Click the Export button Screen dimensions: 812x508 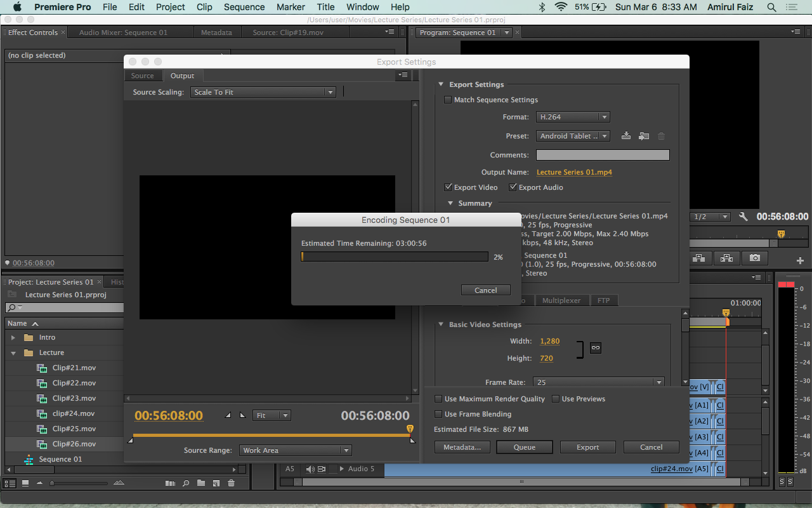[x=588, y=447]
